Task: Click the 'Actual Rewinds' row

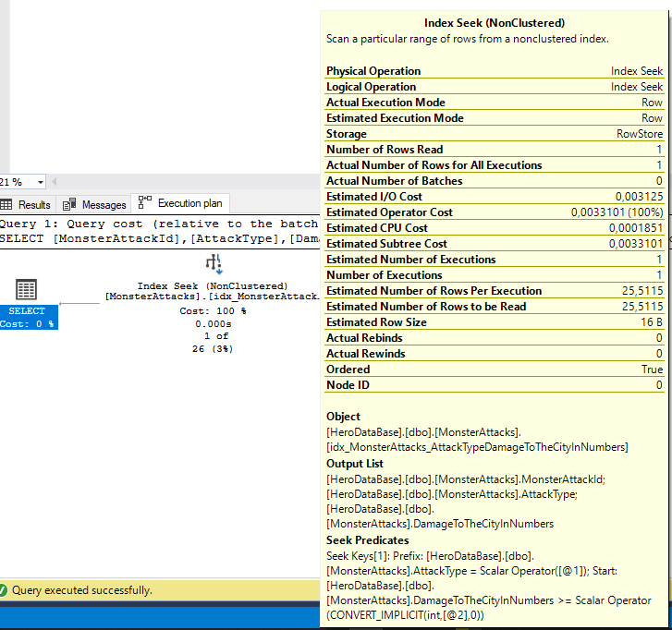Action: [495, 353]
